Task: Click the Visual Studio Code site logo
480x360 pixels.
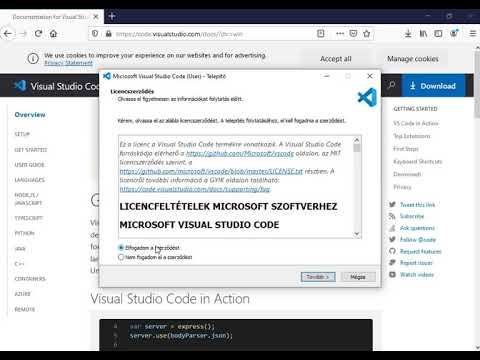Action: (56, 86)
